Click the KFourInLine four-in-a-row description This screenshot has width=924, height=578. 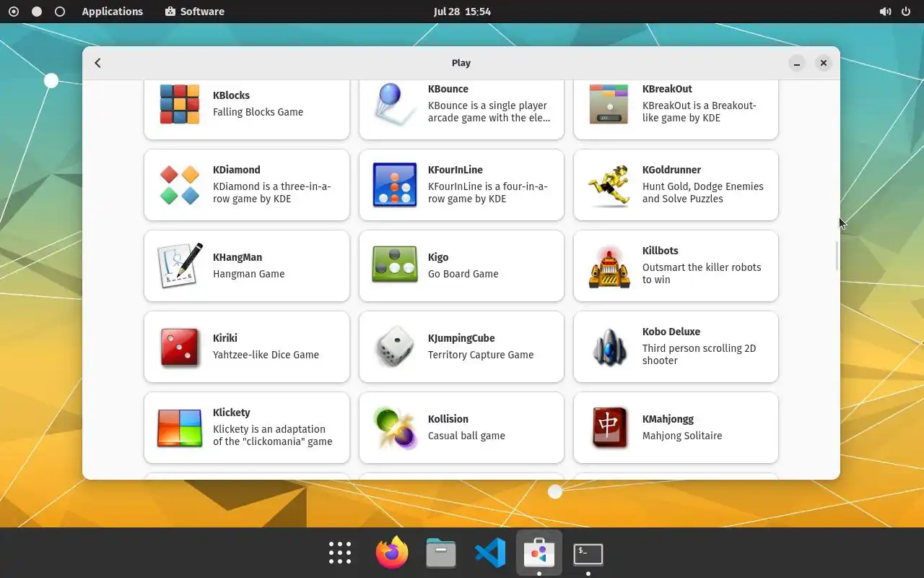point(488,192)
